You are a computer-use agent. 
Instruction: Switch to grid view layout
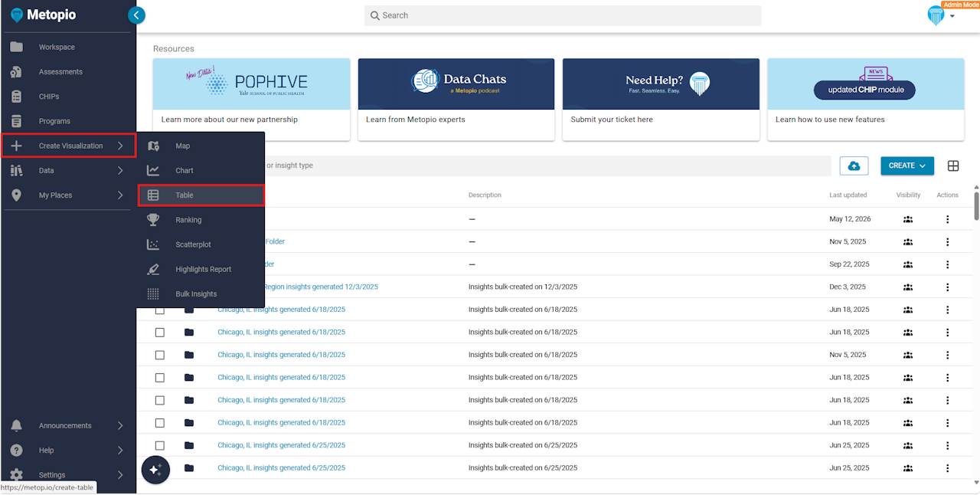point(953,166)
